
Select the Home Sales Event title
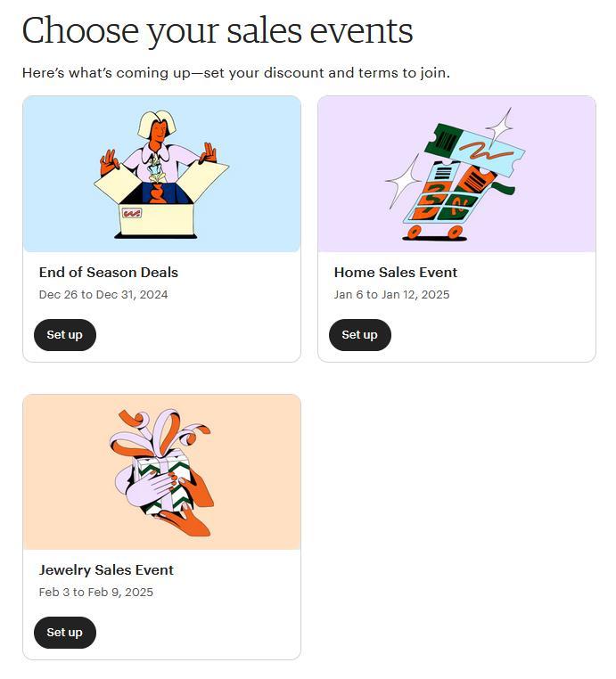point(395,273)
